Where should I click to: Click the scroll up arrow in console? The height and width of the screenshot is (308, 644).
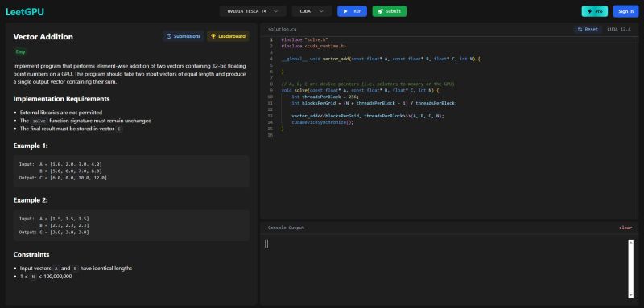click(x=631, y=242)
